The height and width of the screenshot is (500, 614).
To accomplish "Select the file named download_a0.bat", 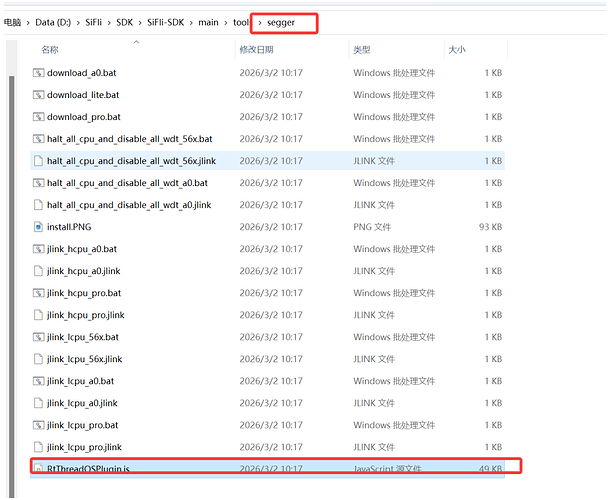I will (81, 73).
